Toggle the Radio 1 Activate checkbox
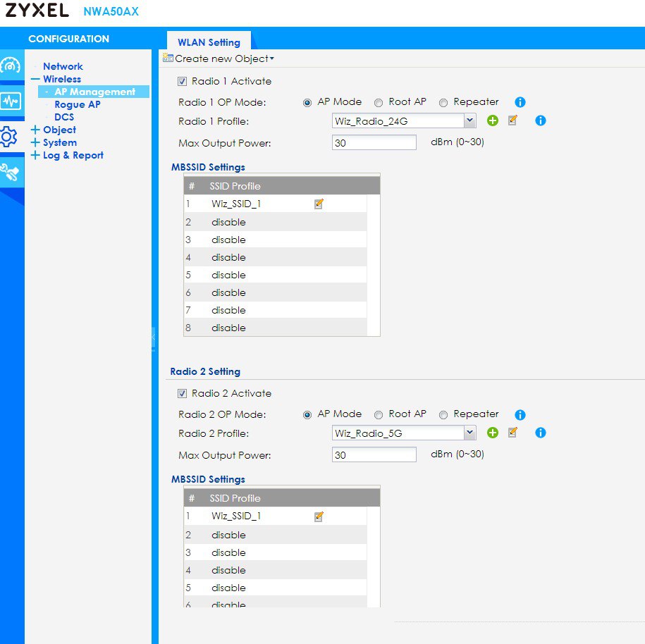Image resolution: width=645 pixels, height=644 pixels. pyautogui.click(x=183, y=82)
